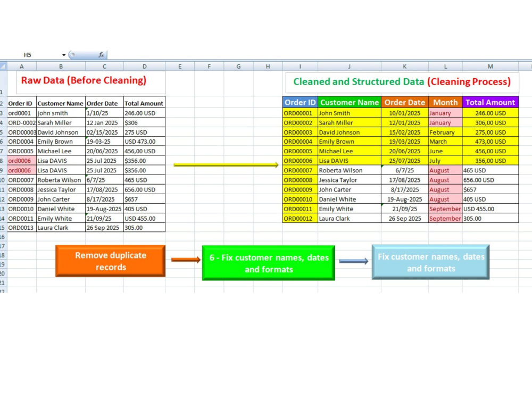Viewport: 532px width, 399px height.
Task: Open the Name Box dropdown arrow
Action: click(x=63, y=55)
